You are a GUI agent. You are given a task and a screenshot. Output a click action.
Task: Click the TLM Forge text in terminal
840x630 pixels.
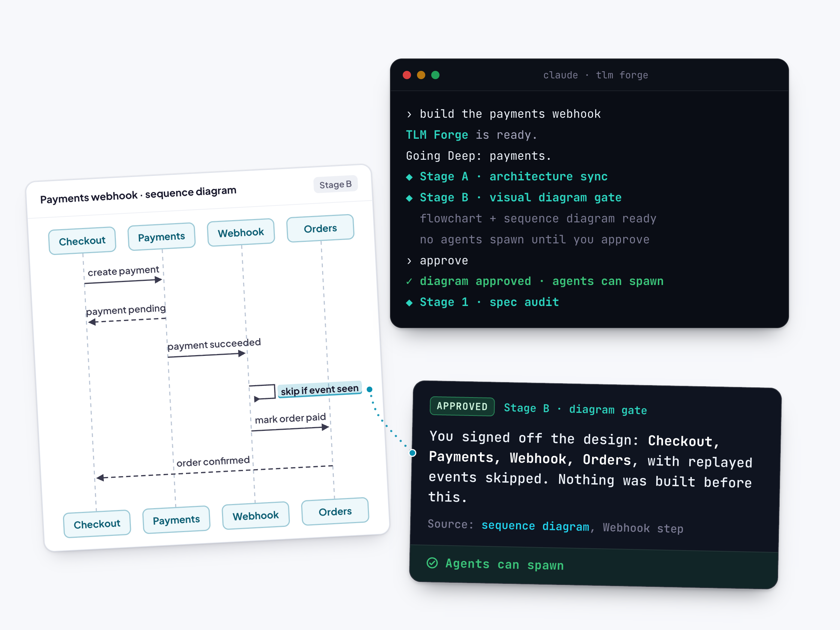[437, 135]
